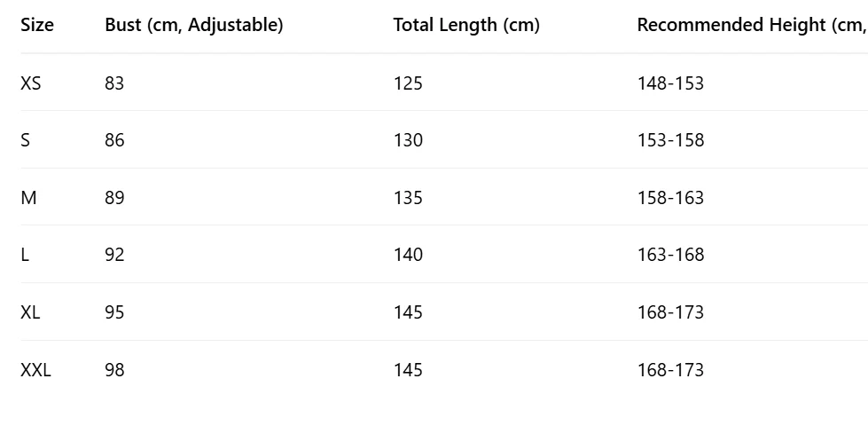Click the L size row label

point(25,255)
